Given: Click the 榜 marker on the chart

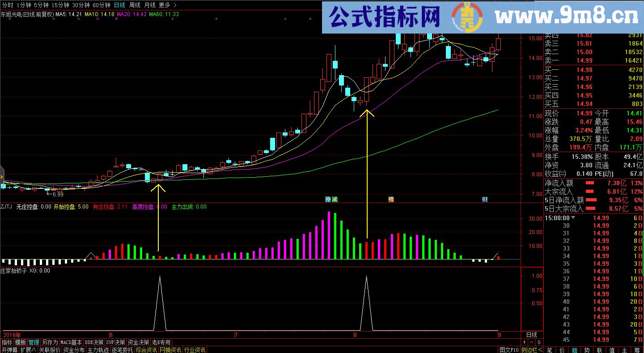Looking at the screenshot, I should click(391, 200).
